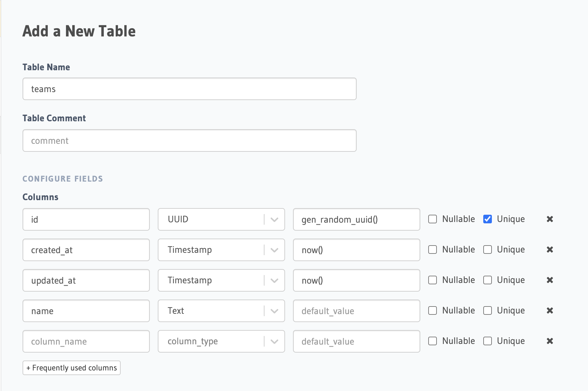Set updated_at as Unique

click(487, 280)
